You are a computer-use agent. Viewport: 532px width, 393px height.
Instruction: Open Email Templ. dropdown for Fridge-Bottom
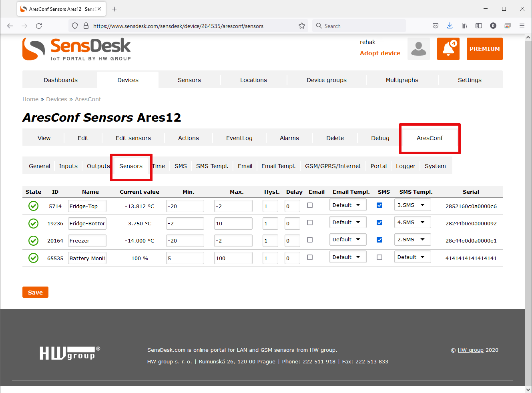348,222
